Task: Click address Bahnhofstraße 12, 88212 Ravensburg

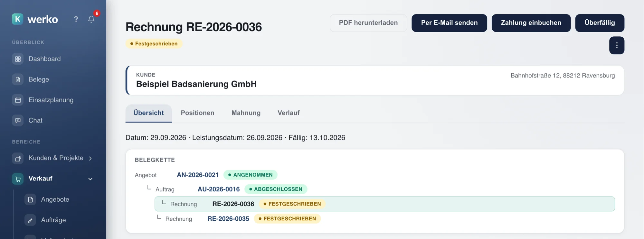Action: click(x=563, y=76)
